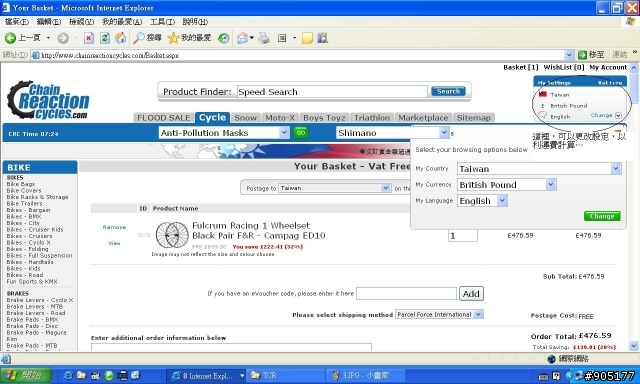Select the Moto-X tab
This screenshot has width=640, height=384.
(280, 118)
